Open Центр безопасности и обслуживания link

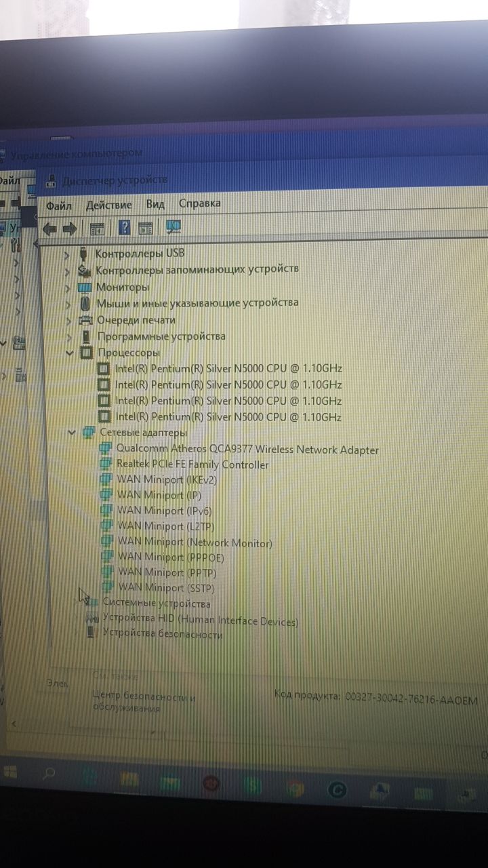[144, 703]
